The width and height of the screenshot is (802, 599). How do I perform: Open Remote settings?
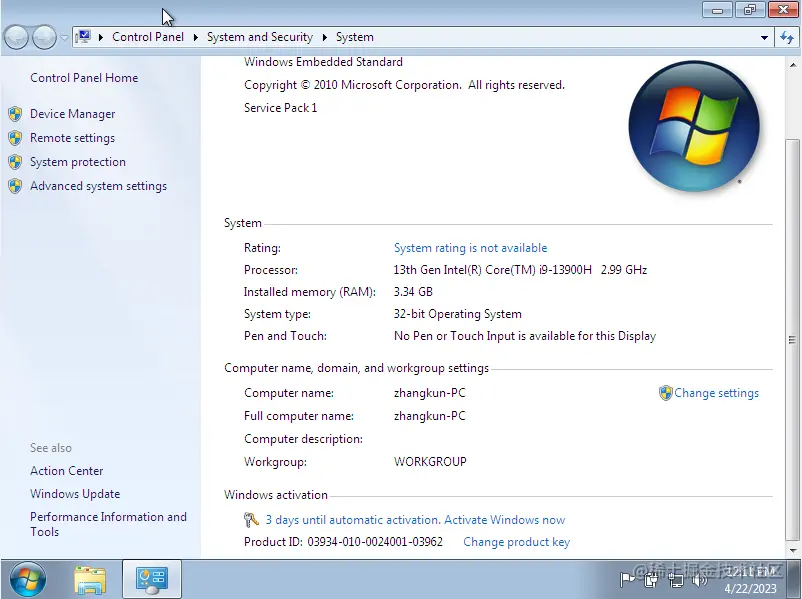72,137
